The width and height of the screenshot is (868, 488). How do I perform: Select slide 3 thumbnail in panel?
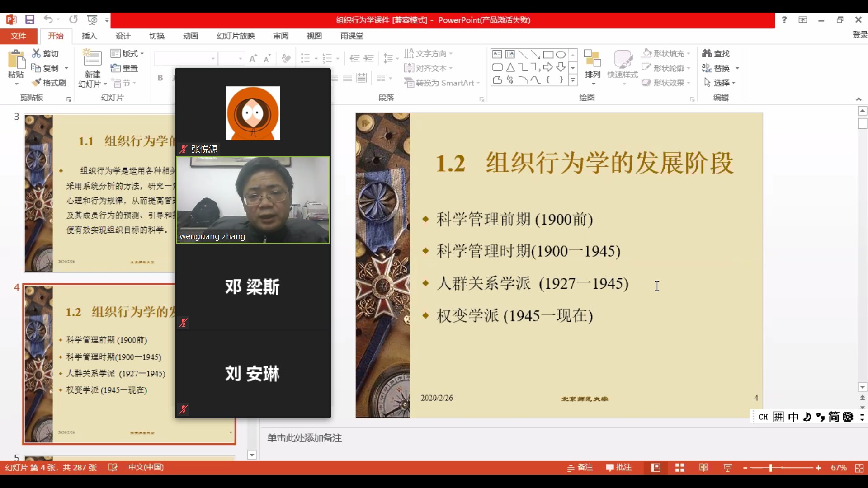pyautogui.click(x=99, y=193)
